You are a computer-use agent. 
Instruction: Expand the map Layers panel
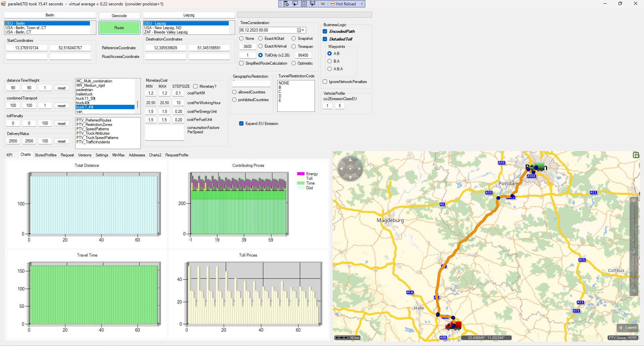click(628, 328)
